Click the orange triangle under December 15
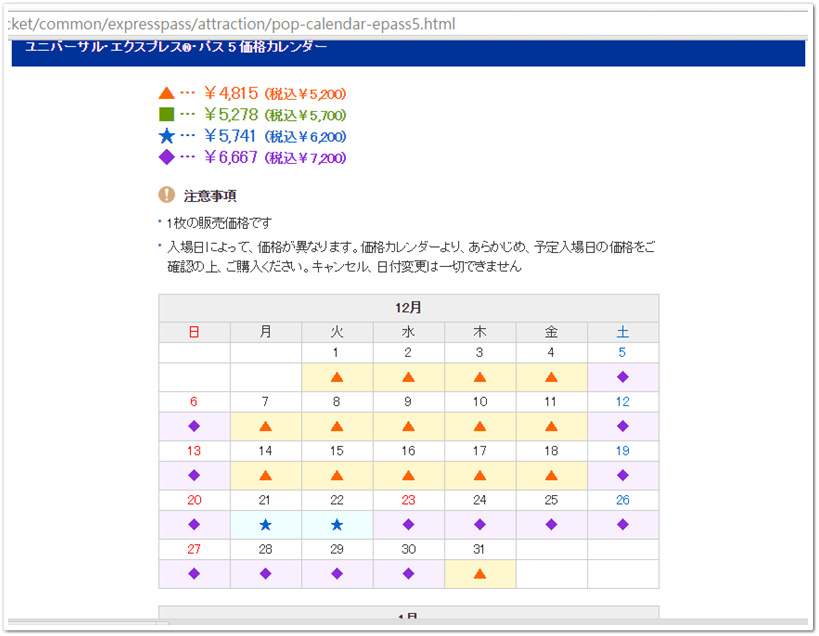This screenshot has height=636, width=819. pos(337,475)
